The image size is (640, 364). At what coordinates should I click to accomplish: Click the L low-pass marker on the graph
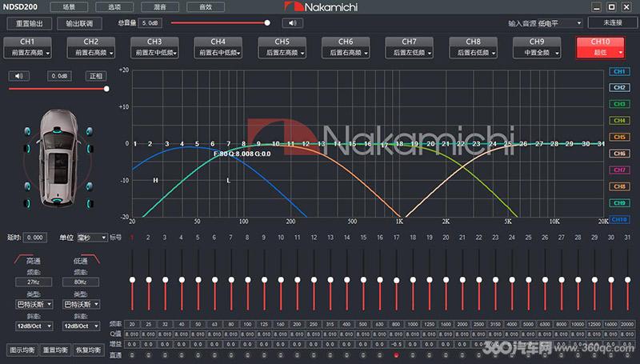click(229, 180)
